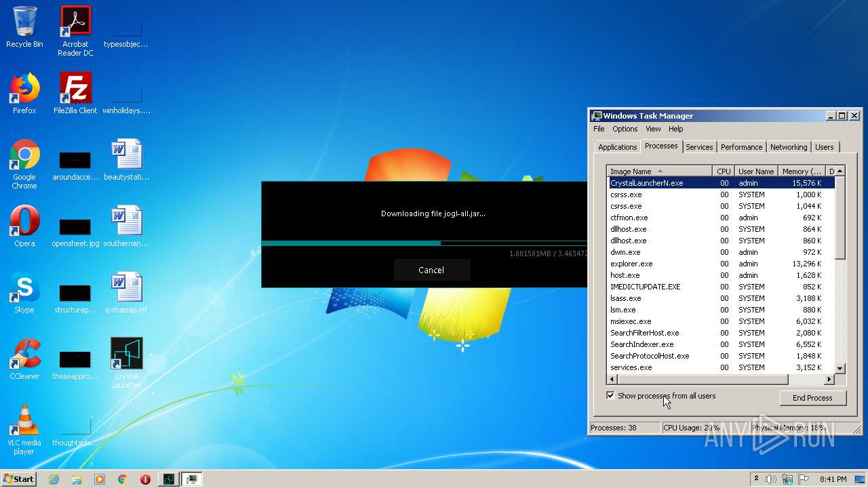This screenshot has height=488, width=868.
Task: Select structurep file icon on desktop
Action: pyautogui.click(x=75, y=298)
